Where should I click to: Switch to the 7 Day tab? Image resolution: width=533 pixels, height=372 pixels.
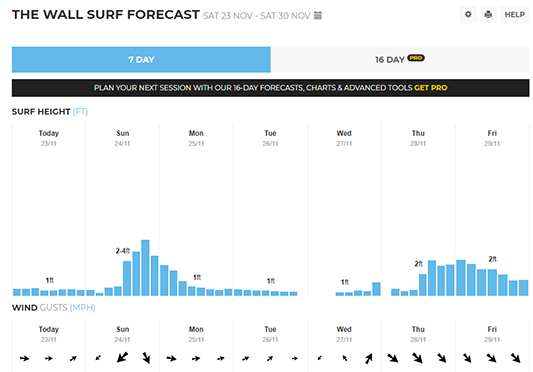coord(141,60)
